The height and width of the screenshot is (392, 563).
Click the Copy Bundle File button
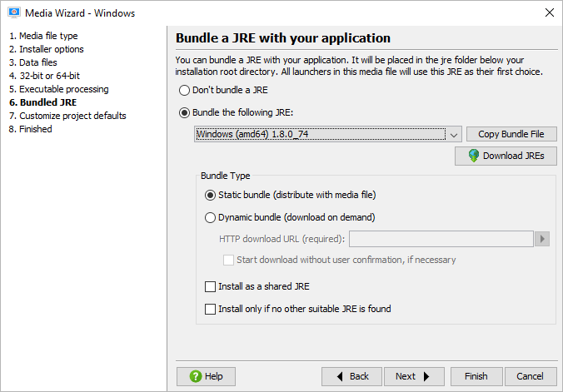[x=511, y=134]
